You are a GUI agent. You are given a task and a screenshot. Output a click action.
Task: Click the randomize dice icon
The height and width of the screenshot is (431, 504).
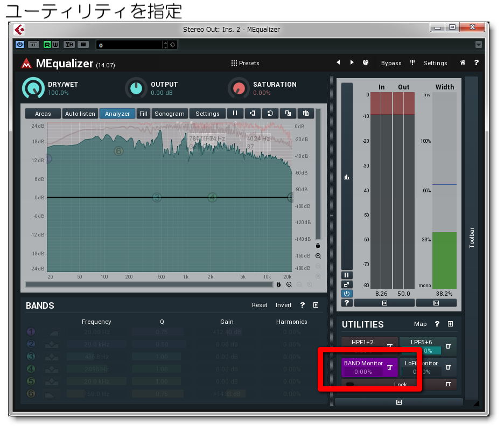point(366,62)
